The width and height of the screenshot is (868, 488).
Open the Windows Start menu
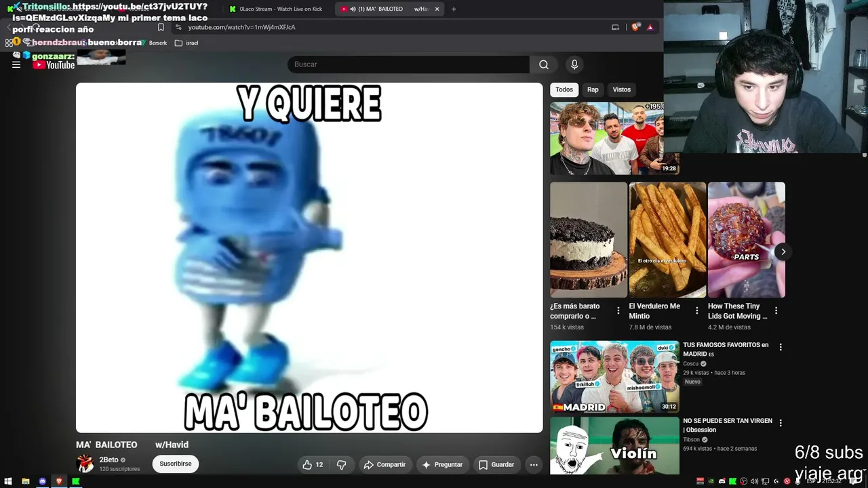click(x=8, y=481)
